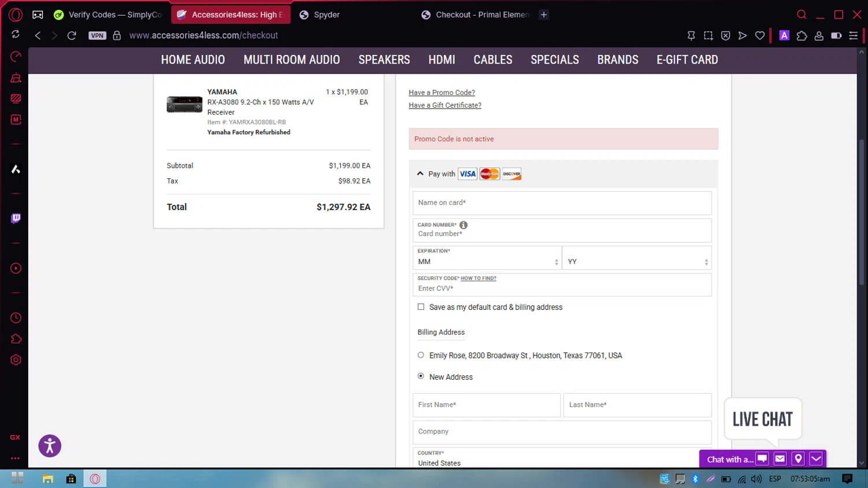
Task: Open the Country dropdown showing United States
Action: 562,458
